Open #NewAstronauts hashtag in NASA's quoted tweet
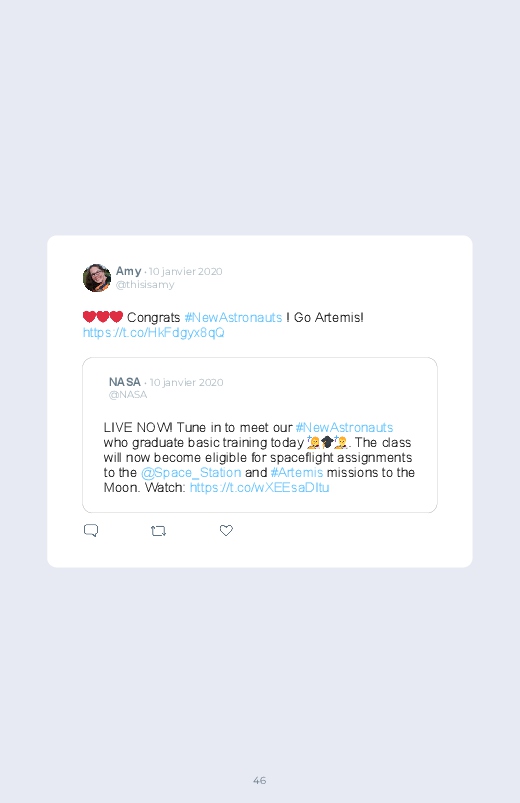The width and height of the screenshot is (520, 803). (x=345, y=428)
